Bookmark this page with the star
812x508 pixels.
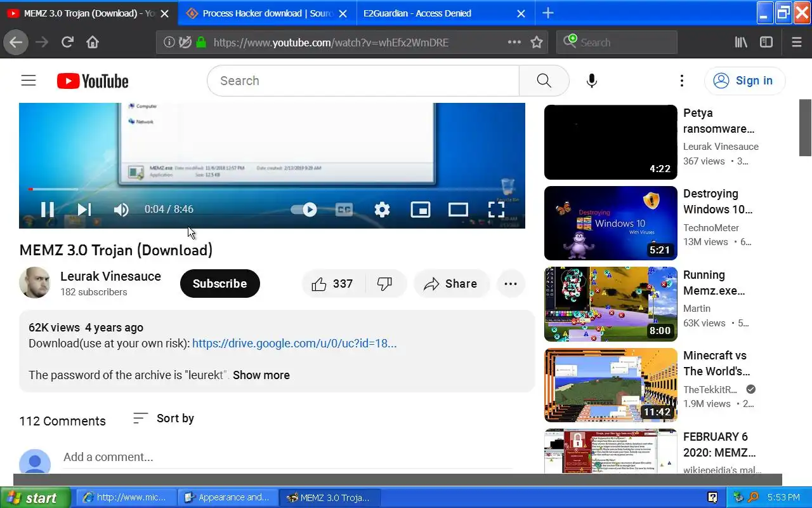pyautogui.click(x=537, y=43)
